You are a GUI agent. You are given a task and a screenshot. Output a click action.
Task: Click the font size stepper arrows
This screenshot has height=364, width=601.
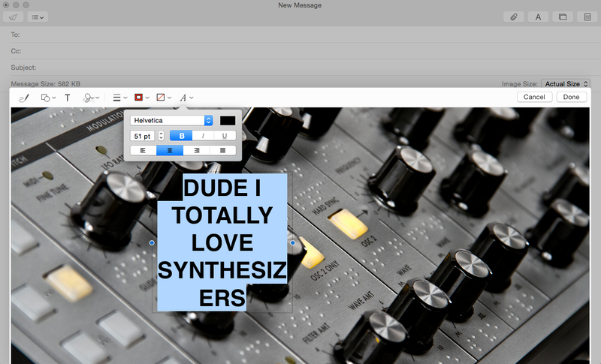tap(161, 136)
